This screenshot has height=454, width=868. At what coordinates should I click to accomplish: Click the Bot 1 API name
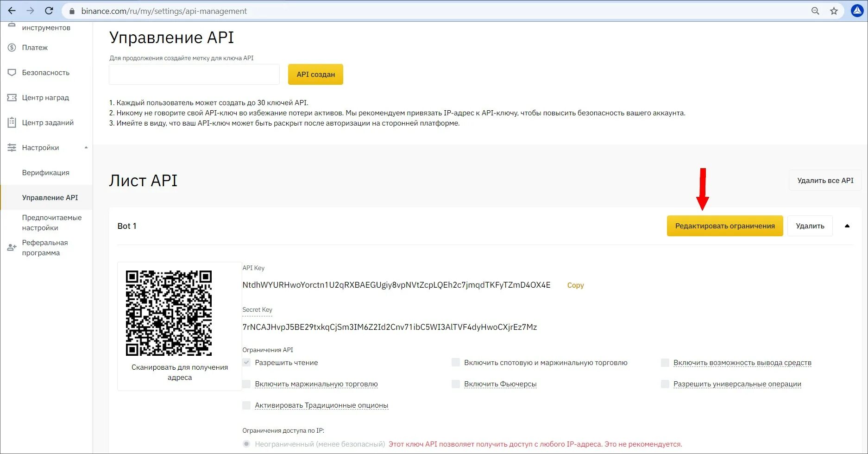pos(127,226)
